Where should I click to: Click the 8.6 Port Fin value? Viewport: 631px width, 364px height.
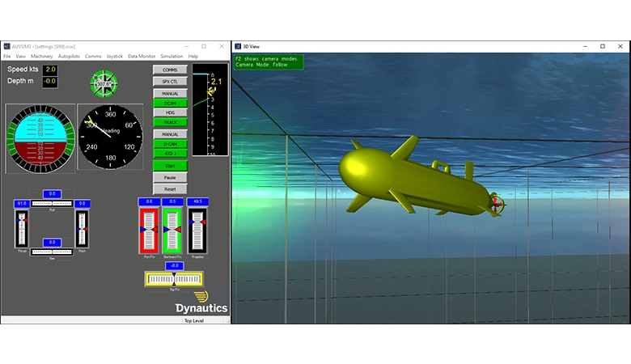(x=149, y=201)
